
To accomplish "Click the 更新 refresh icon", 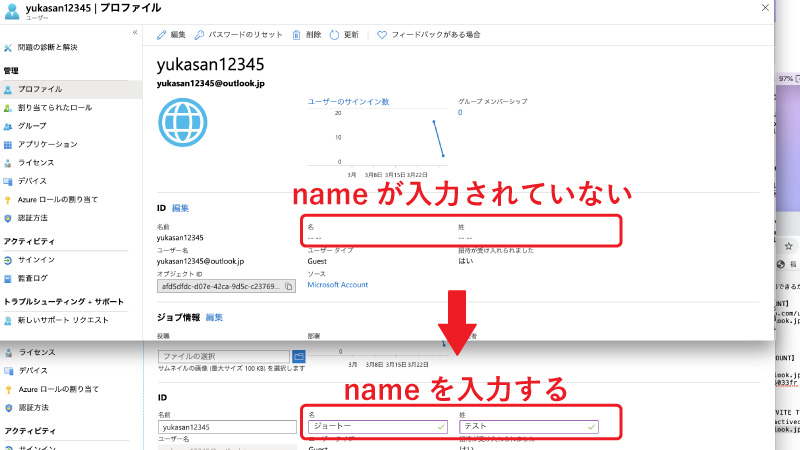I will (x=334, y=34).
